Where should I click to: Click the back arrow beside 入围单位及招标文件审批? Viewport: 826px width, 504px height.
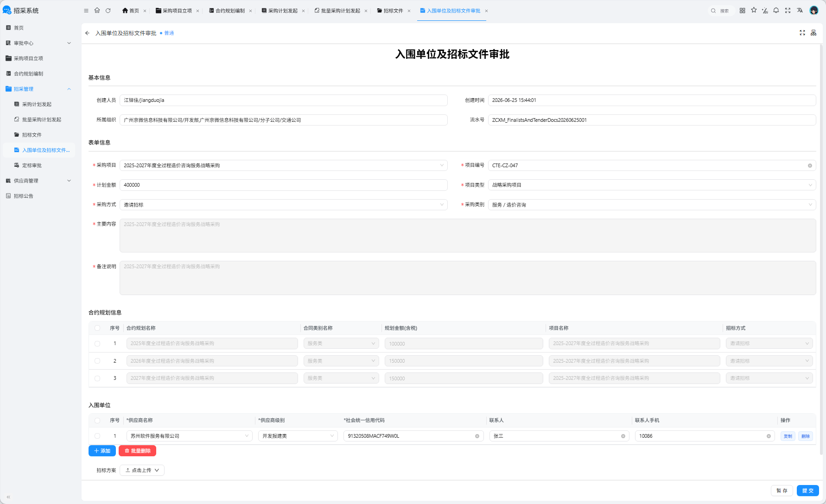(87, 33)
